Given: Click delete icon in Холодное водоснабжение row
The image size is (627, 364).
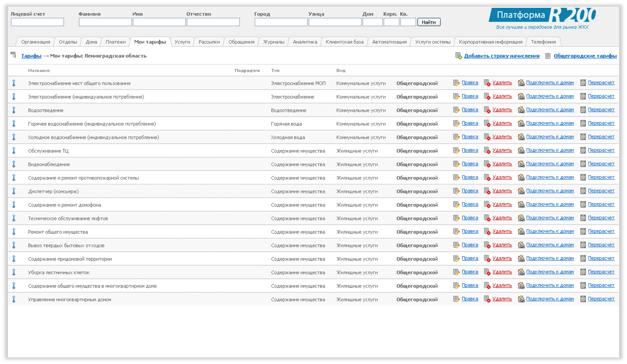Looking at the screenshot, I should click(x=487, y=137).
